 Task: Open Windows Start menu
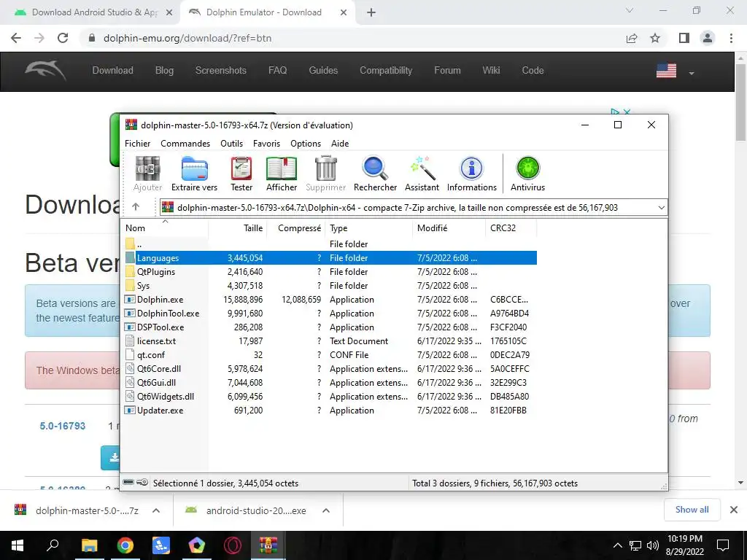18,545
